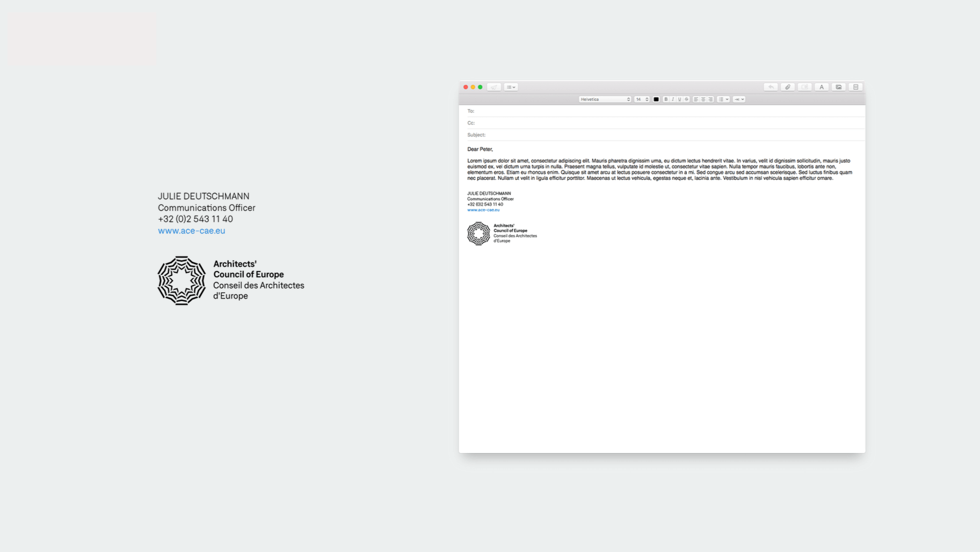Open the indentation dropdown
The image size is (980, 552).
(739, 99)
